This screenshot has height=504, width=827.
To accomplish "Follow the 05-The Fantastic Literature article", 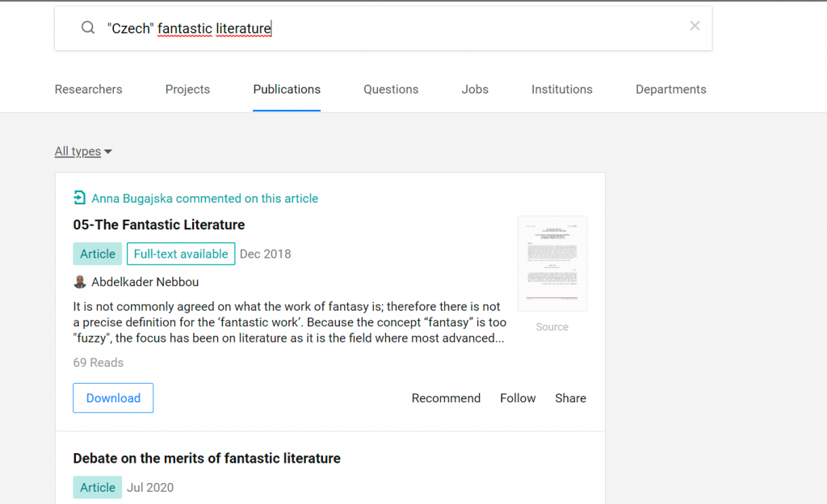I will coord(518,398).
